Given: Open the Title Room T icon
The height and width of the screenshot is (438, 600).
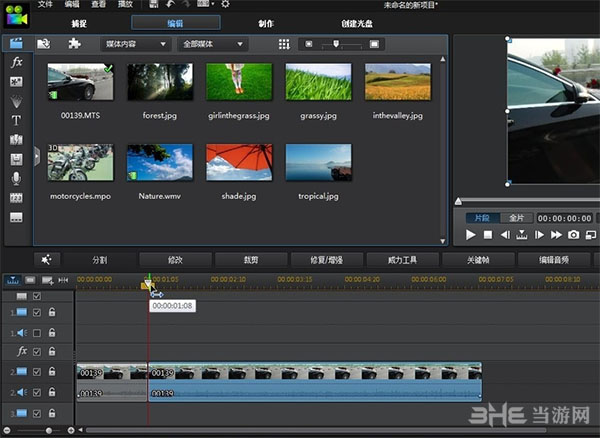Looking at the screenshot, I should (16, 120).
